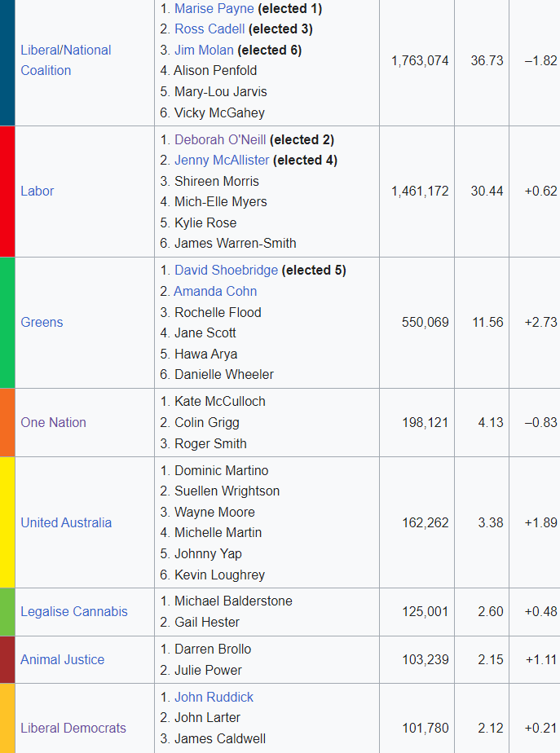
Task: Select the United Australia swing +1.89
Action: 540,522
